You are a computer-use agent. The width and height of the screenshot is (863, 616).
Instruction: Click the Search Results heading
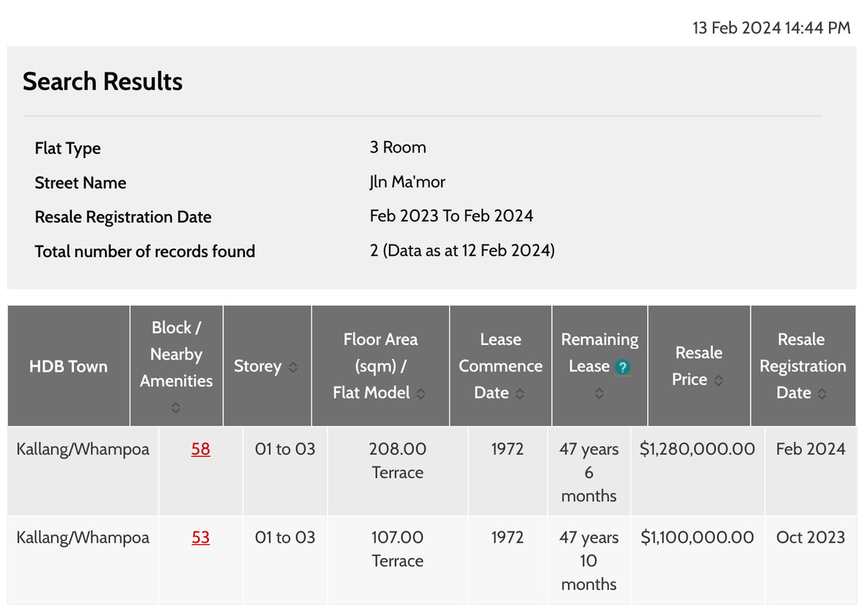pyautogui.click(x=102, y=82)
